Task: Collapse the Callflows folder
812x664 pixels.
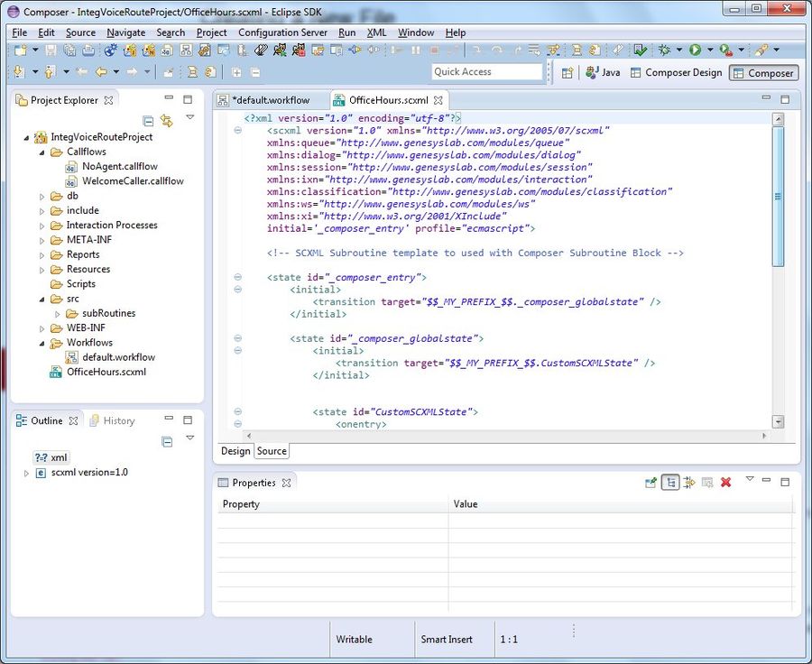Action: (x=42, y=152)
